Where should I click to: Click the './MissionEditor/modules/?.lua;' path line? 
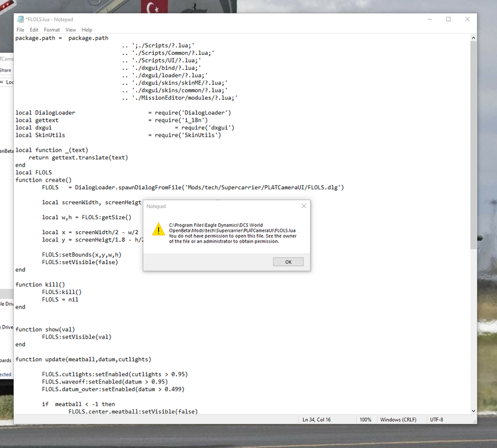(x=180, y=97)
